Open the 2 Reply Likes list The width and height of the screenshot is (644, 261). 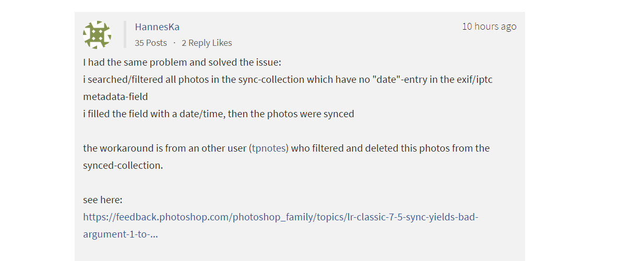click(x=207, y=43)
